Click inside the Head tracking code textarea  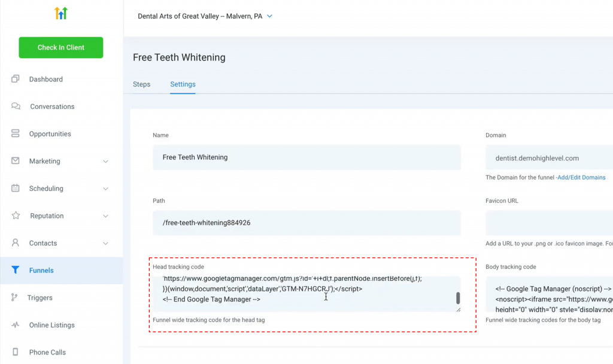(x=306, y=294)
